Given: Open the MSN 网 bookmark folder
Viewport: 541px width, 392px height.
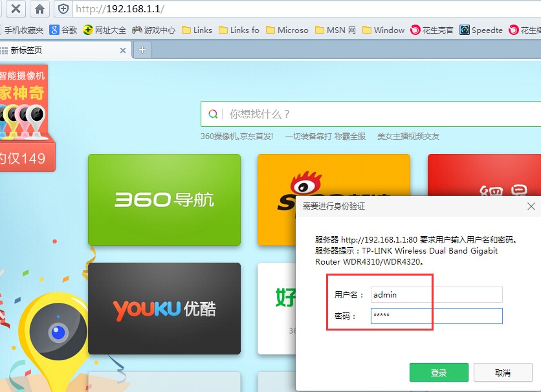Looking at the screenshot, I should (335, 30).
